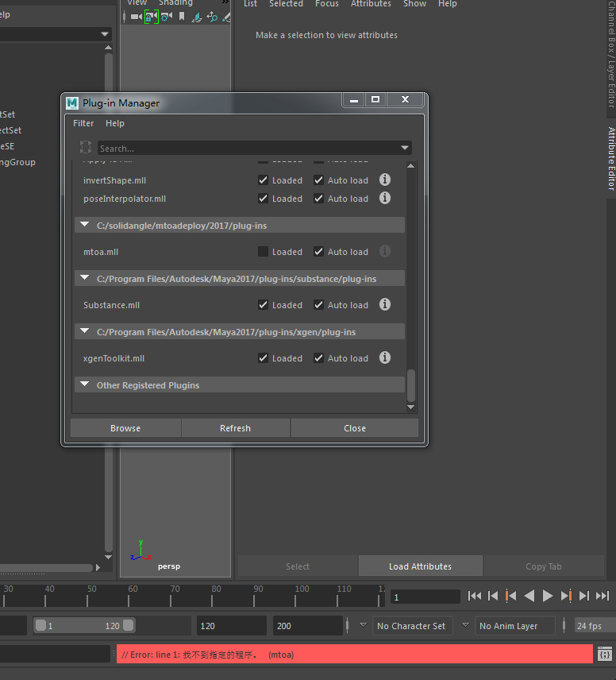The width and height of the screenshot is (616, 680).
Task: Uncheck Auto load for Substance.mll
Action: [x=318, y=305]
